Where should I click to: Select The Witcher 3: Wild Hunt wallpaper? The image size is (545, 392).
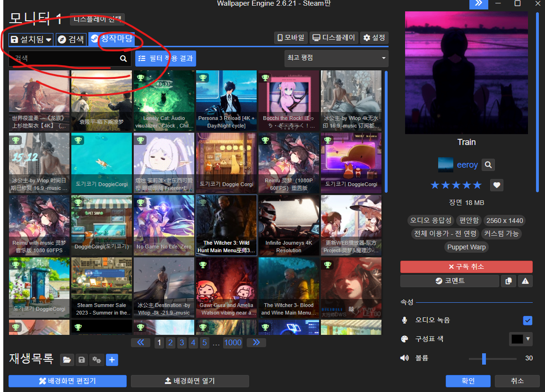point(226,225)
